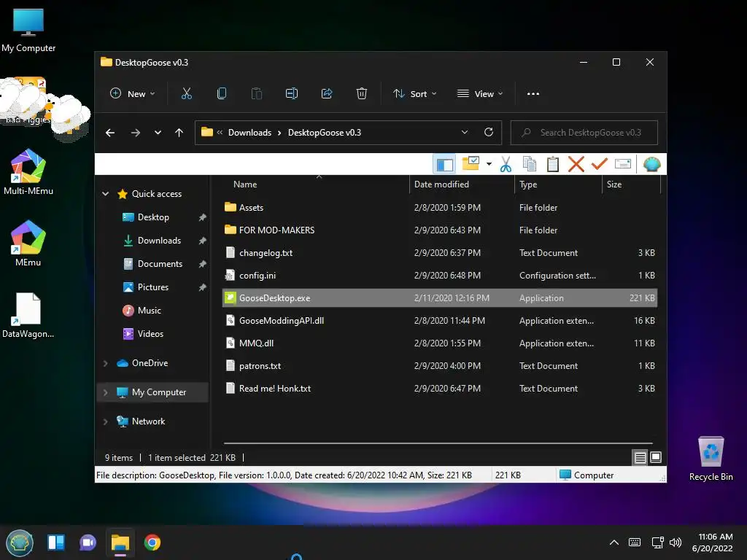This screenshot has width=747, height=560.
Task: Select the FOR MOD-MAKERS folder
Action: click(440, 230)
